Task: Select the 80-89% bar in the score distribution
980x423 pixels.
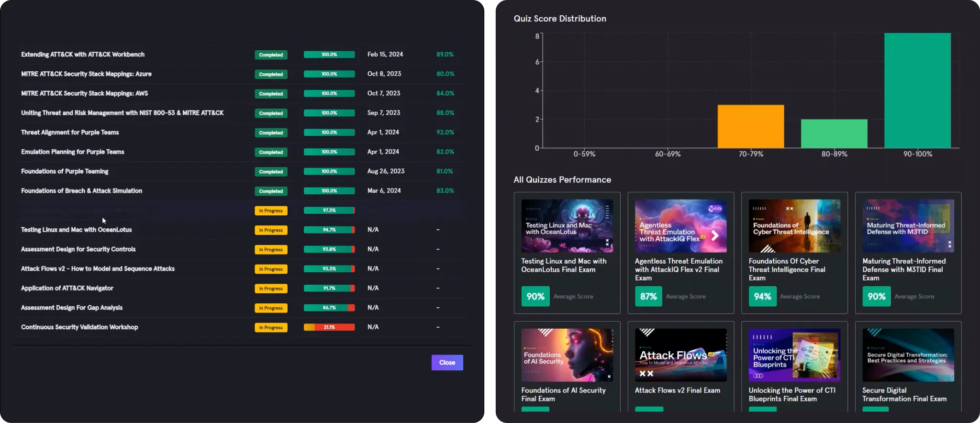Action: [x=834, y=134]
